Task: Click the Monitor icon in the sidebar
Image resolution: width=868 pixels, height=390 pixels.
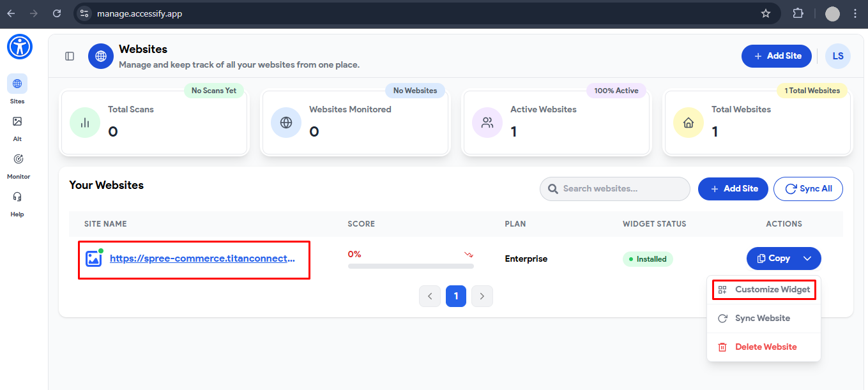Action: (x=17, y=159)
